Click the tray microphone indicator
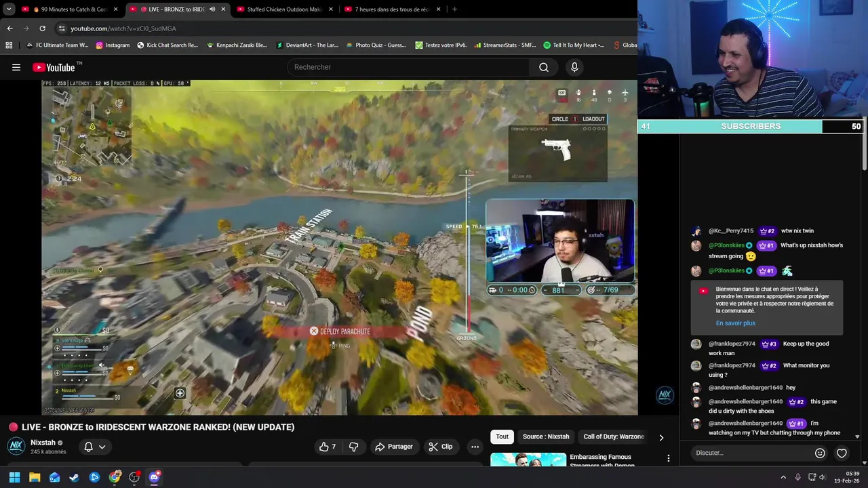Screen dimensions: 868x488 coord(798,477)
